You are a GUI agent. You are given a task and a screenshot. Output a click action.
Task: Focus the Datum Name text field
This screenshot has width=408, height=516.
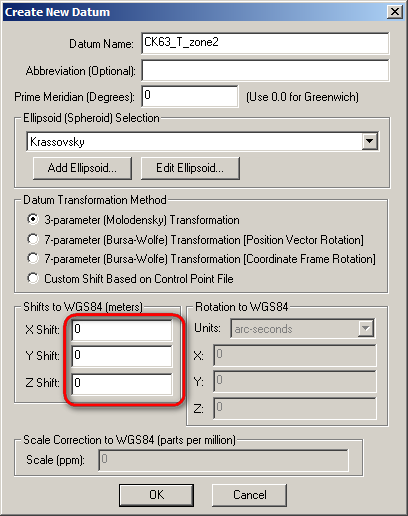[265, 43]
